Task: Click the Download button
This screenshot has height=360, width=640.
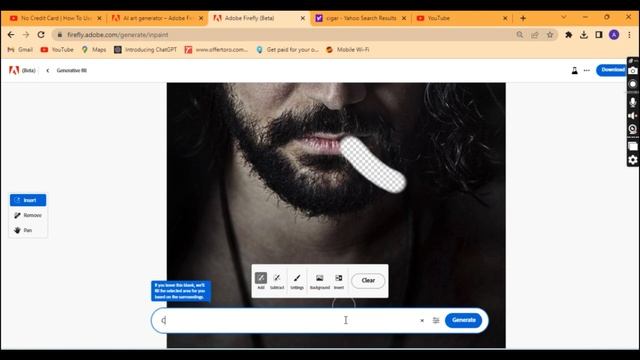Action: click(611, 70)
